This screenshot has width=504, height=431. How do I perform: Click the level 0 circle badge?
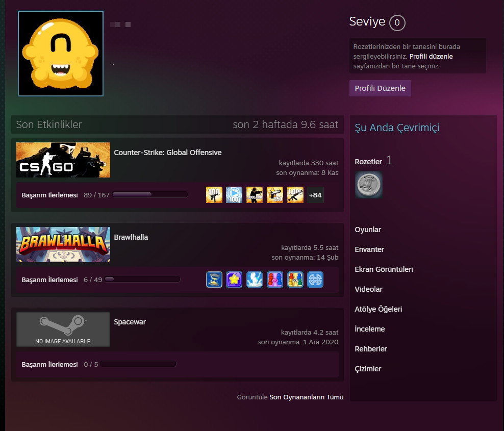(x=397, y=22)
